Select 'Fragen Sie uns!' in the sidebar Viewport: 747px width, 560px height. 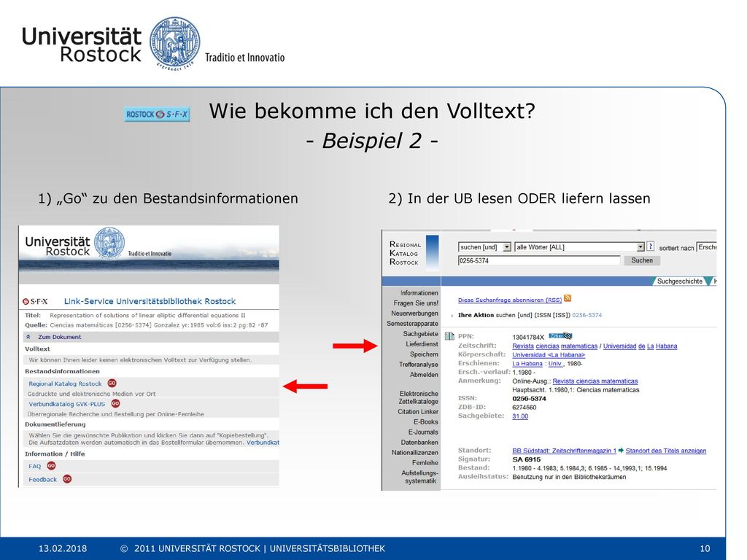click(x=416, y=303)
